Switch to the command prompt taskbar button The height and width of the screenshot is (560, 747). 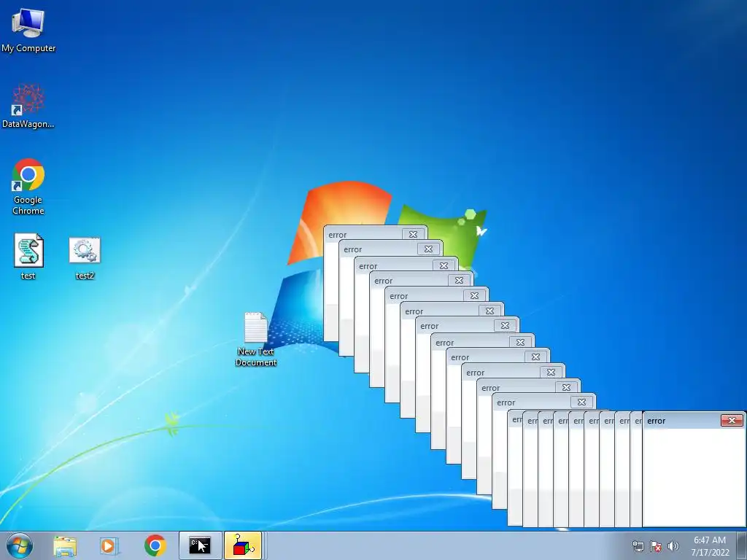200,545
